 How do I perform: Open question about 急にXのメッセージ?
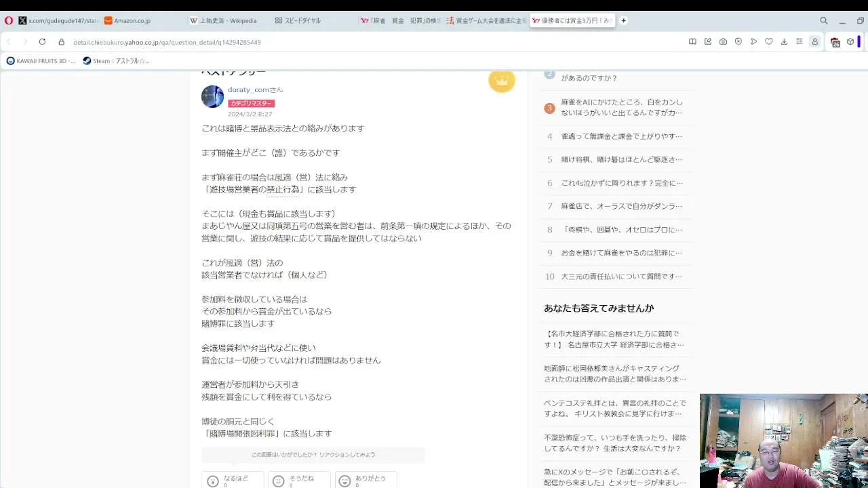click(x=615, y=477)
